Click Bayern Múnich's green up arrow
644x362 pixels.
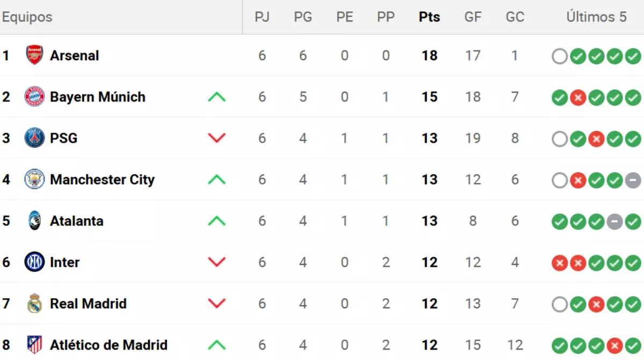(x=217, y=97)
